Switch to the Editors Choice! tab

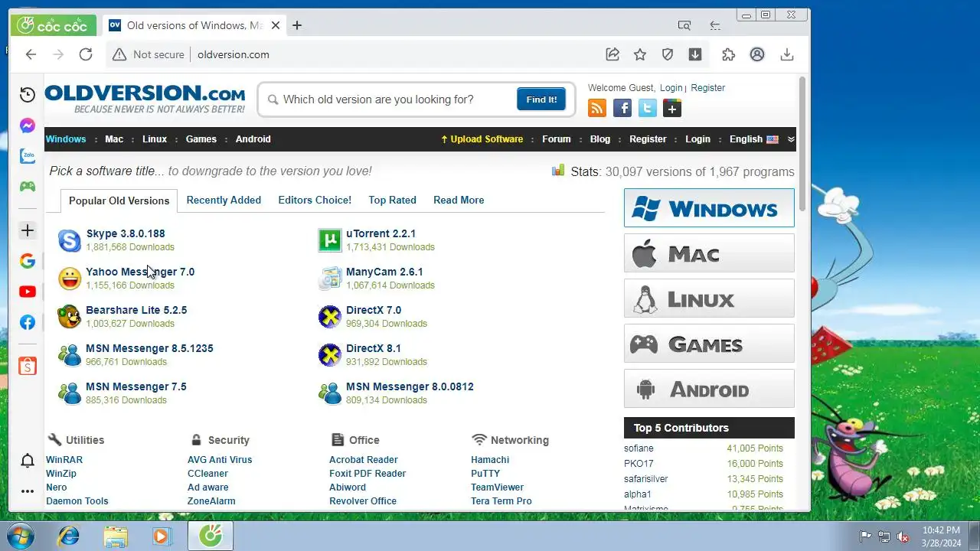tap(315, 200)
